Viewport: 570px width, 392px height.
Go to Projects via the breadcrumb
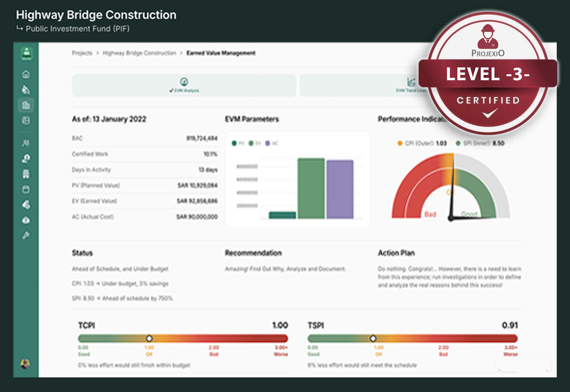click(82, 53)
